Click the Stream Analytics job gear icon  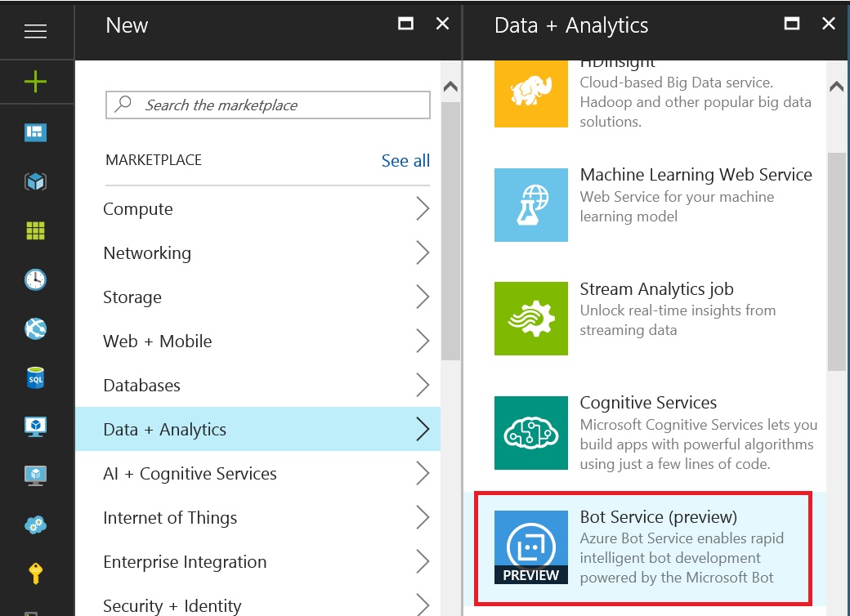531,319
